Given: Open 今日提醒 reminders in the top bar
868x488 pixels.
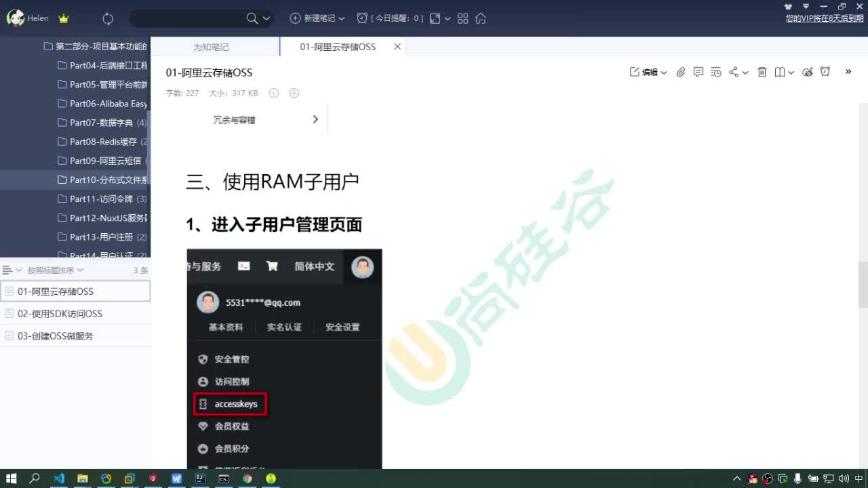Looking at the screenshot, I should tap(390, 18).
